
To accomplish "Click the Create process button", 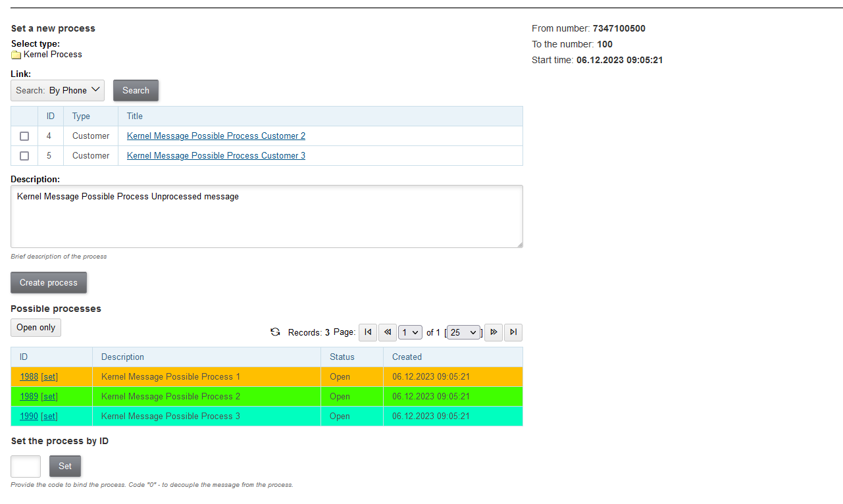I will pyautogui.click(x=49, y=283).
